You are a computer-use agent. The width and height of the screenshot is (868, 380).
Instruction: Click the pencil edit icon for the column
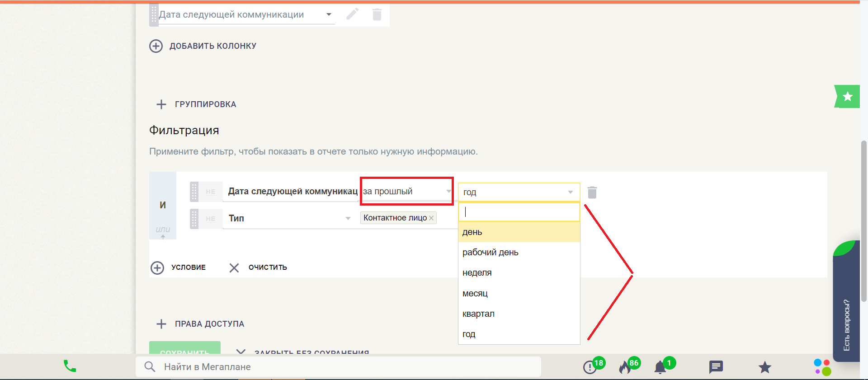click(x=353, y=14)
